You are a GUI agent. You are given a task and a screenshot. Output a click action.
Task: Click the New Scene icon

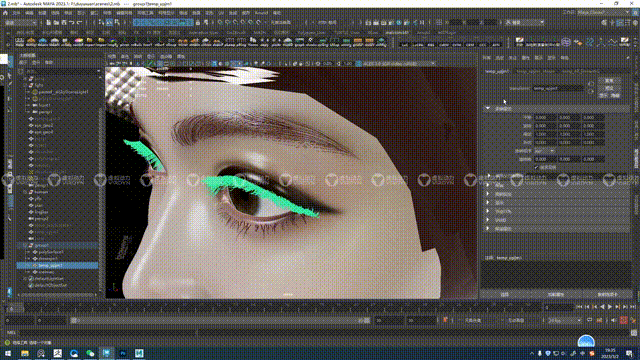pyautogui.click(x=49, y=22)
